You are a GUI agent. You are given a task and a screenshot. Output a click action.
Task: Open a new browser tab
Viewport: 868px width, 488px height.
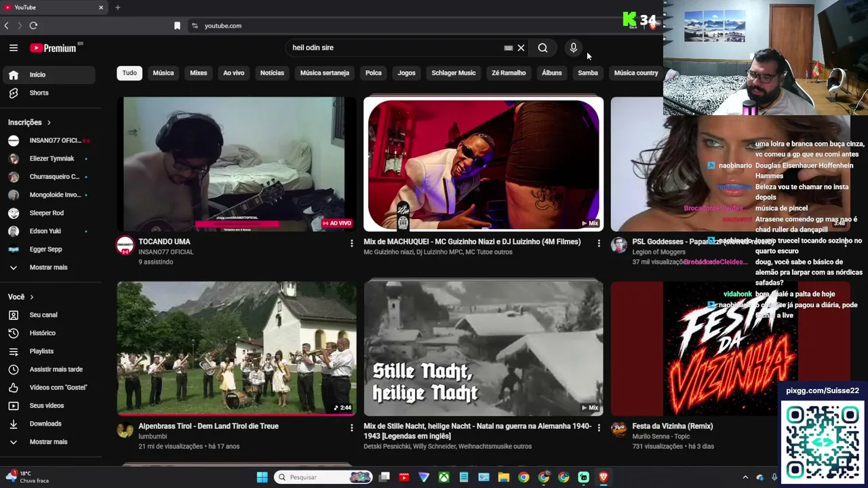117,7
